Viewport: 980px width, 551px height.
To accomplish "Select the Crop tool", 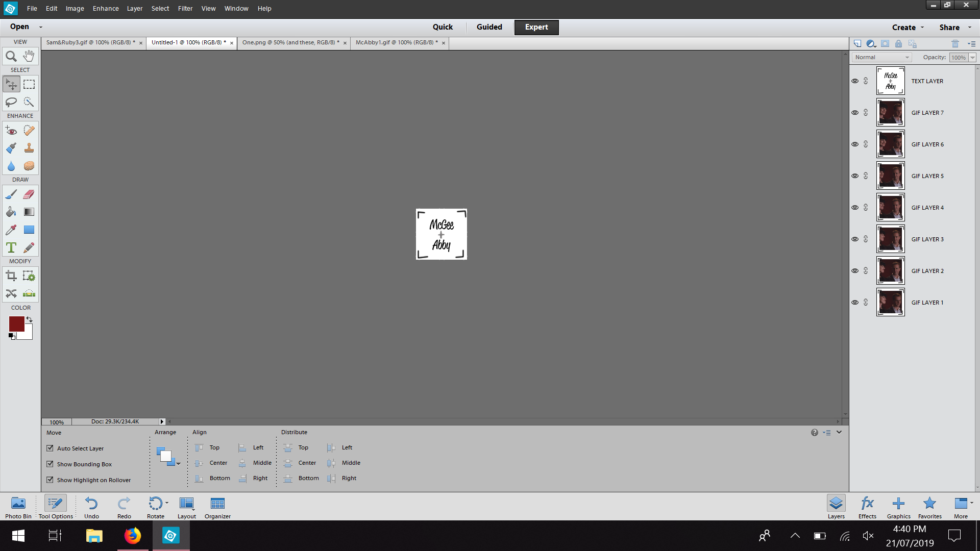I will point(11,276).
